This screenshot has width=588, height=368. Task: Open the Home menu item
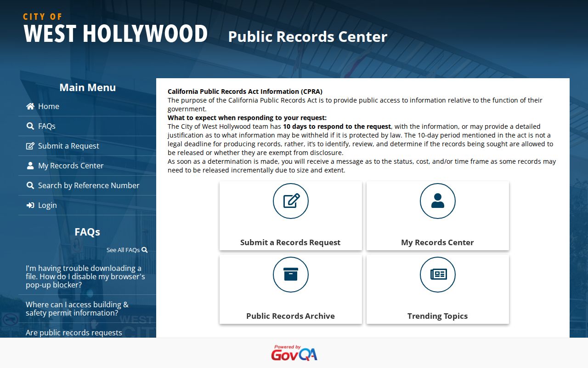click(x=87, y=106)
